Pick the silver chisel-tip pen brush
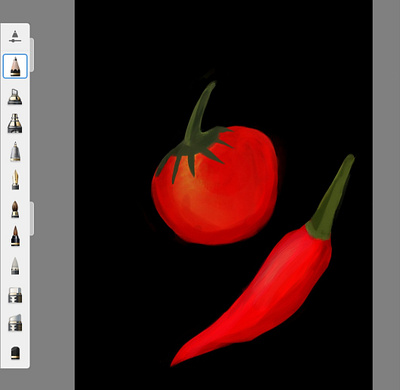The height and width of the screenshot is (390, 400). click(x=15, y=151)
